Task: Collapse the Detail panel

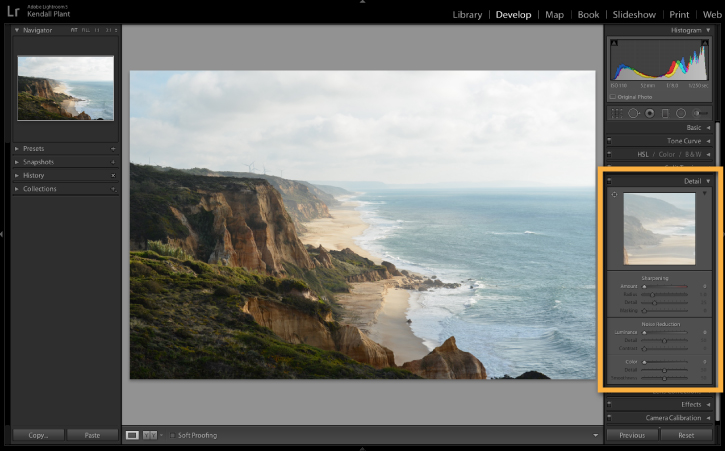Action: (708, 181)
